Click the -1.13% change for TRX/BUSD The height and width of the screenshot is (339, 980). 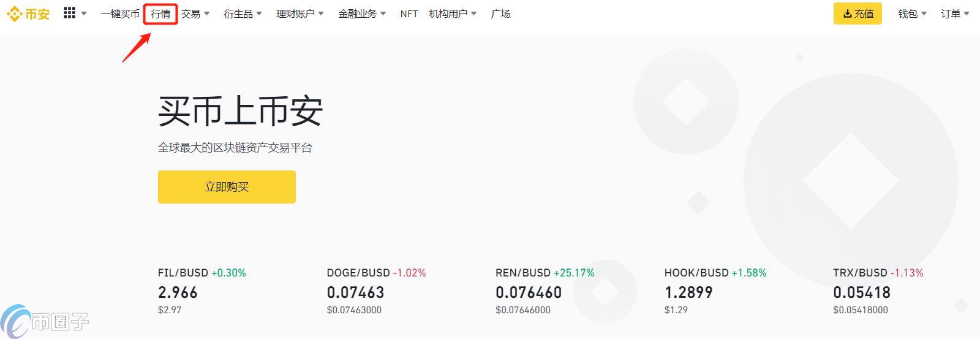click(x=907, y=273)
